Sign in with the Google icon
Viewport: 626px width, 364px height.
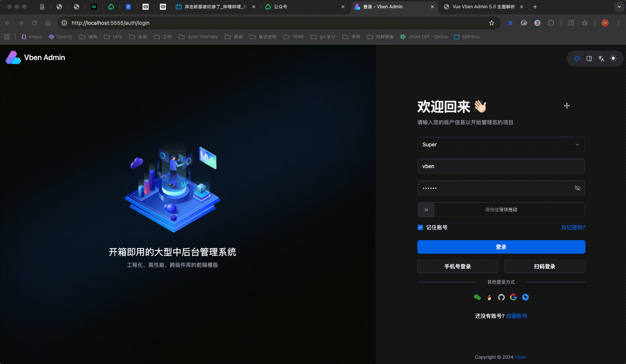513,297
